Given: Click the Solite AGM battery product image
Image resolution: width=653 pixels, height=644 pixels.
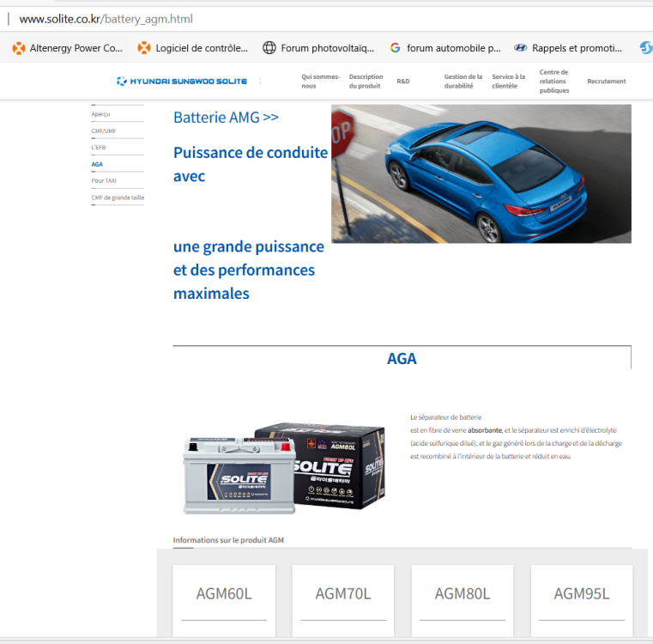Looking at the screenshot, I should point(283,469).
